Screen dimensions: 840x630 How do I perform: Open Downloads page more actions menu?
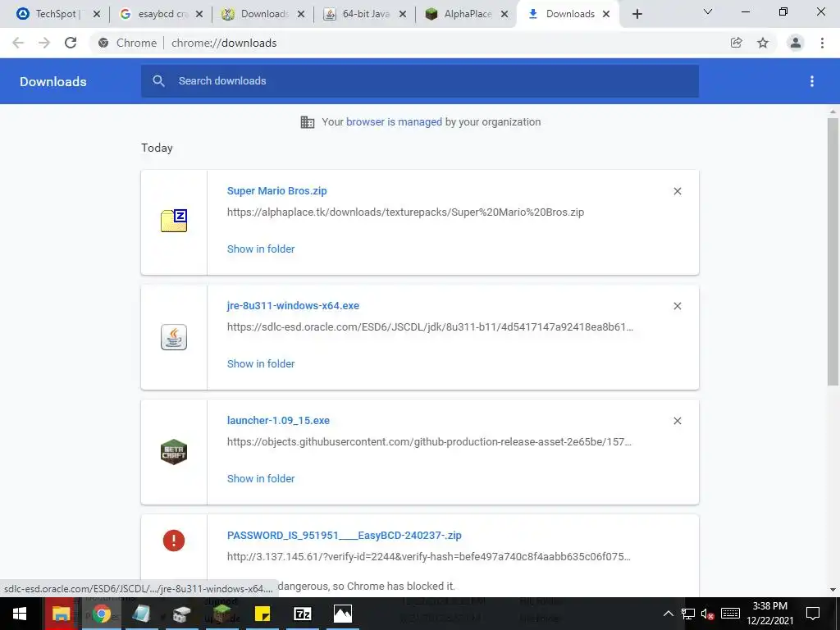(812, 81)
